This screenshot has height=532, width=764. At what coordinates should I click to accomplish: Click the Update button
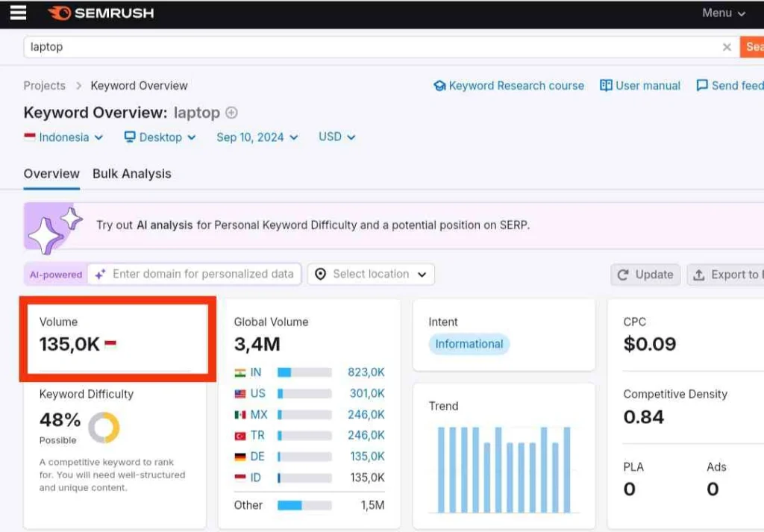[645, 275]
